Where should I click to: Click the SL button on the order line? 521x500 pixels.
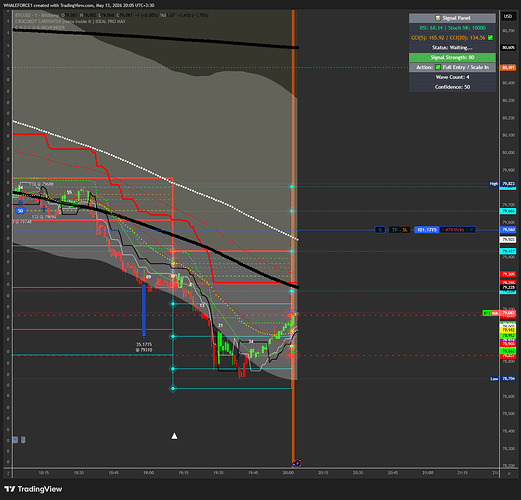[x=405, y=230]
